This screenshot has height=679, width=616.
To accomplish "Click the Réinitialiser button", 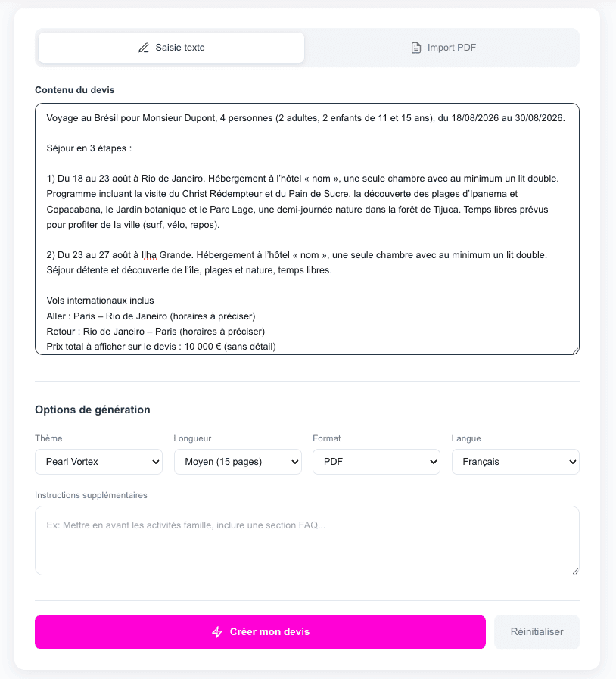I will click(x=537, y=632).
